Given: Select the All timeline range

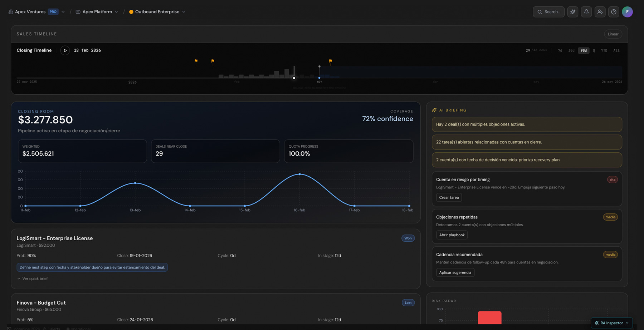Looking at the screenshot, I should point(616,50).
